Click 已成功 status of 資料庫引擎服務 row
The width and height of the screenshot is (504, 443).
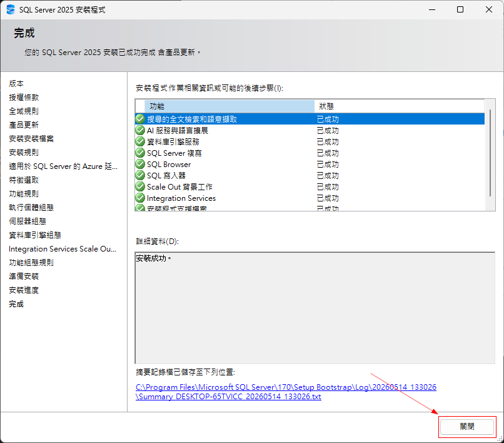click(328, 142)
